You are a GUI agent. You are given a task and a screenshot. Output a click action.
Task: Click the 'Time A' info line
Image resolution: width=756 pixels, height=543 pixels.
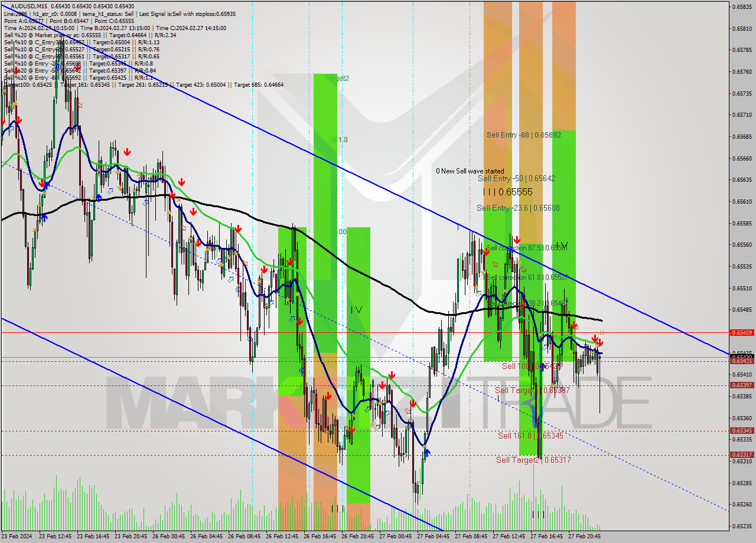(115, 28)
